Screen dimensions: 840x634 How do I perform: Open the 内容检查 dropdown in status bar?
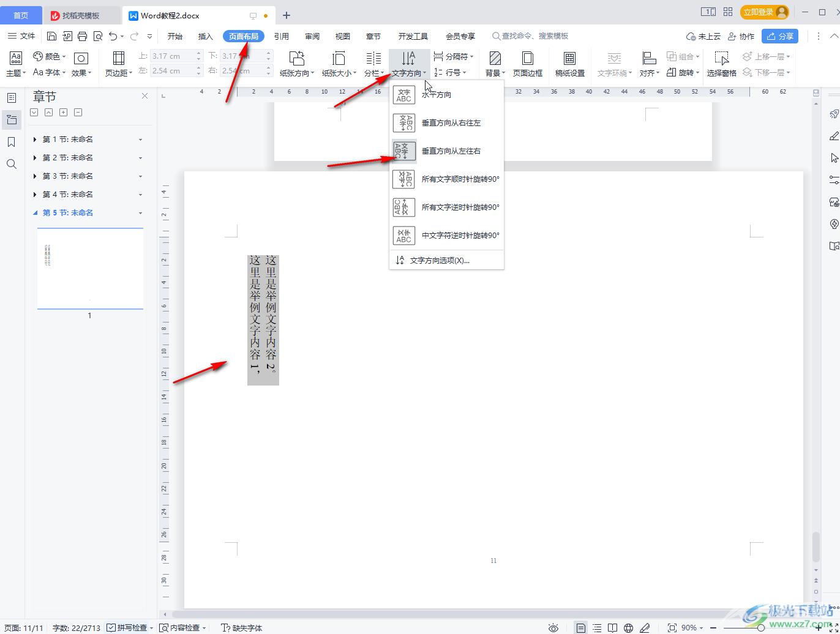click(x=182, y=628)
